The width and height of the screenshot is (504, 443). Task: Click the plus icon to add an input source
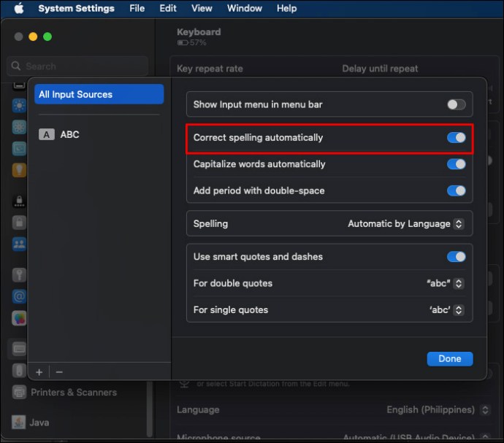pyautogui.click(x=39, y=372)
